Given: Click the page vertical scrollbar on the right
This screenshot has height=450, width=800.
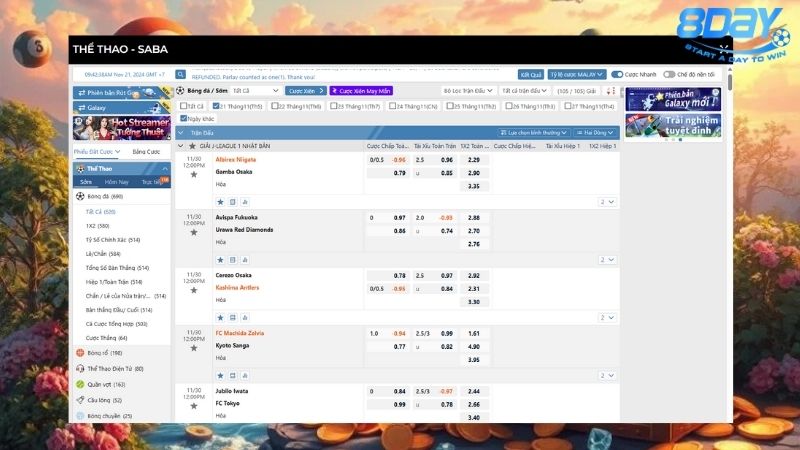Looking at the screenshot, I should click(730, 82).
